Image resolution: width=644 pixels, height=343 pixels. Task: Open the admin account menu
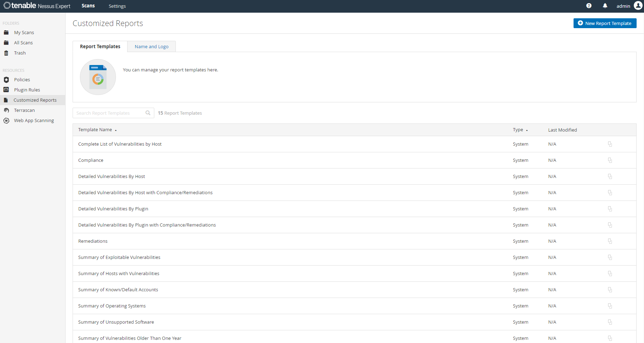click(x=623, y=6)
